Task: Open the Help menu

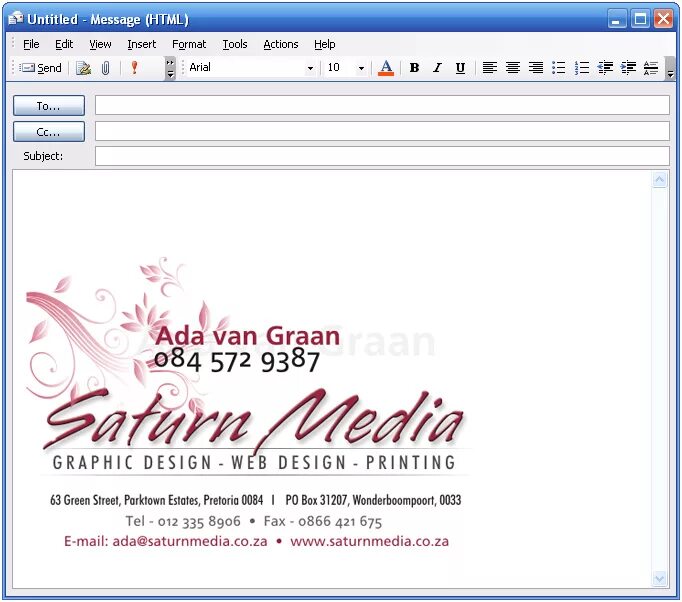Action: tap(324, 44)
